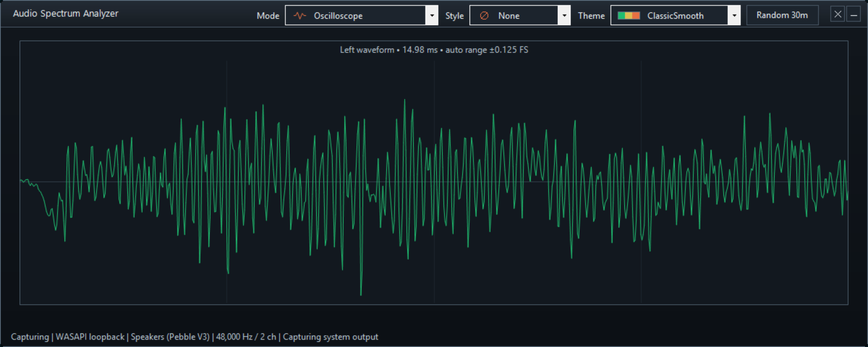Image resolution: width=868 pixels, height=347 pixels.
Task: Close the Audio Spectrum Analyzer window
Action: click(838, 14)
